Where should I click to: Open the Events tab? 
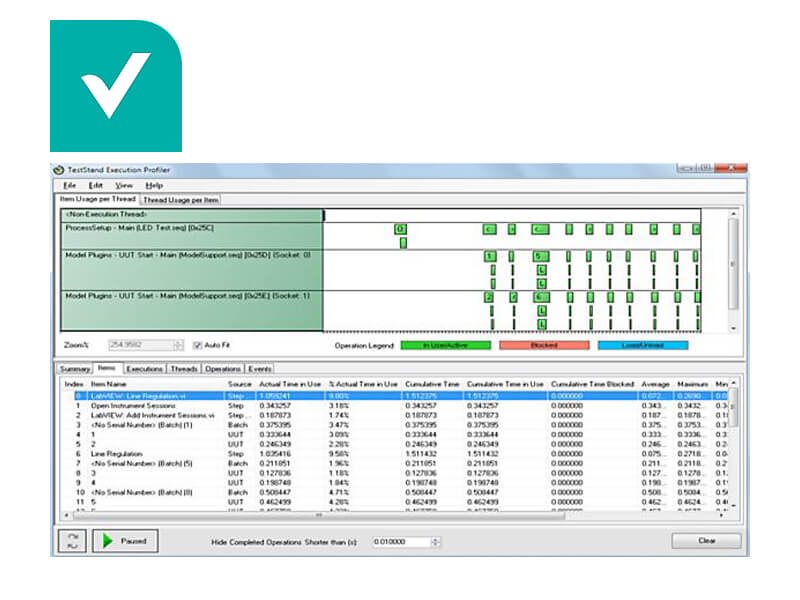coord(259,368)
